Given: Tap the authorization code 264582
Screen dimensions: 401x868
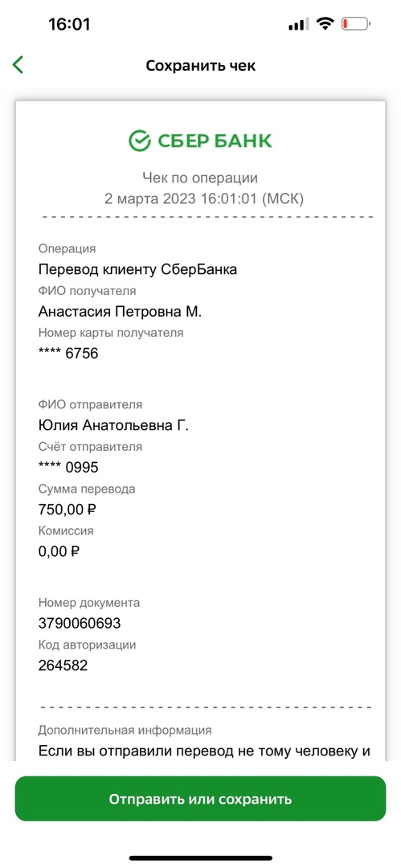Looking at the screenshot, I should [63, 665].
